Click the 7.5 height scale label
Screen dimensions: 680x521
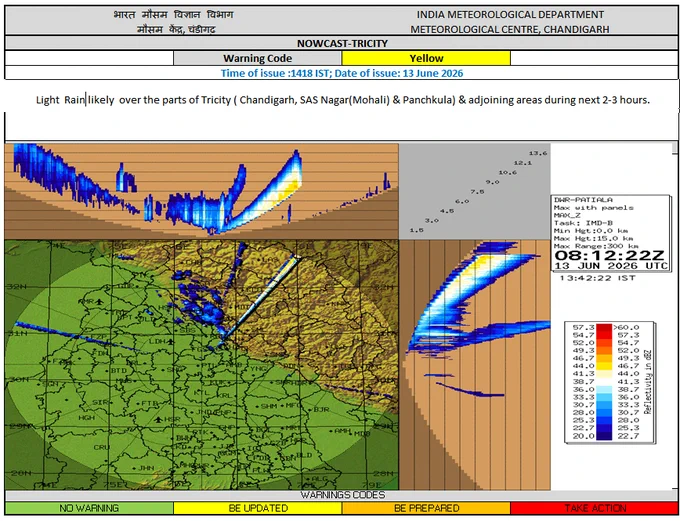(x=477, y=192)
